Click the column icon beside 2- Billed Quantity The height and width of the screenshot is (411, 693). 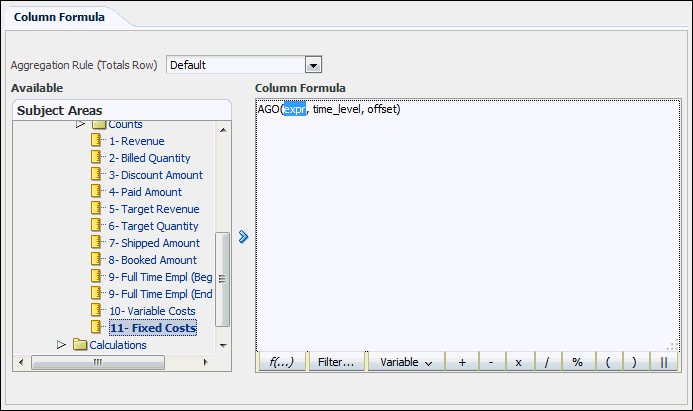(x=96, y=157)
